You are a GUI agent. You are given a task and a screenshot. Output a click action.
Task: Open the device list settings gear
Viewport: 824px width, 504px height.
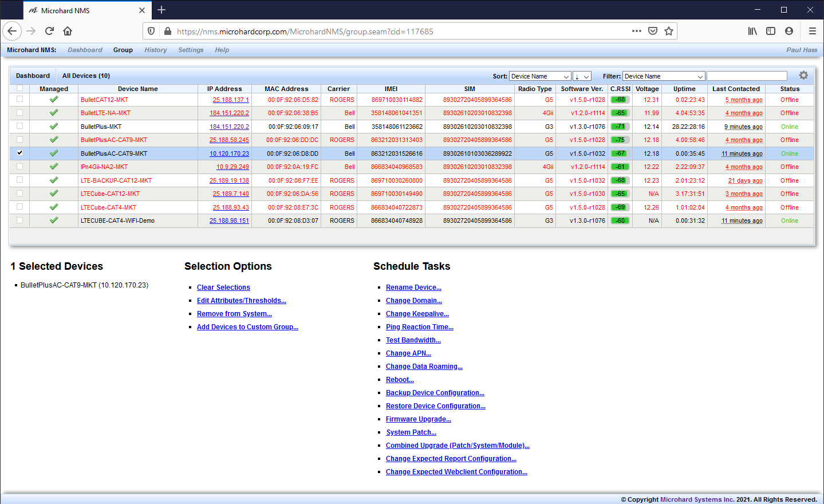(x=803, y=76)
